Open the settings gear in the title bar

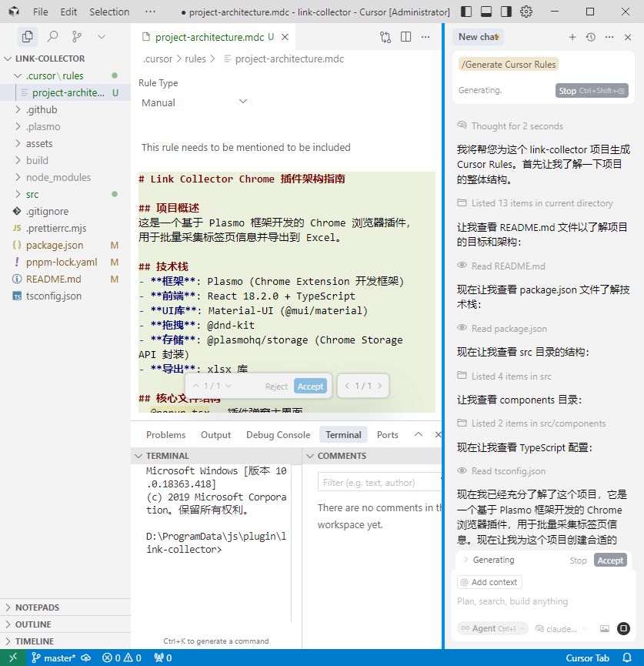[x=526, y=12]
